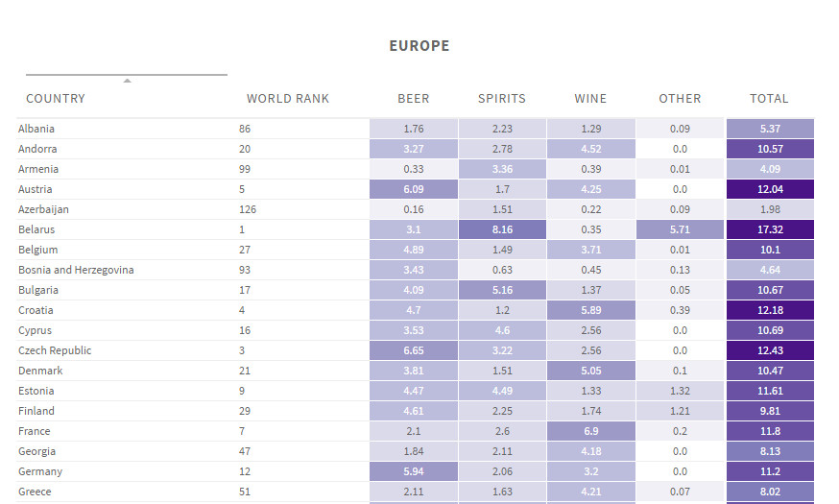Click Belarus other cell showing 5.71

pyautogui.click(x=680, y=230)
